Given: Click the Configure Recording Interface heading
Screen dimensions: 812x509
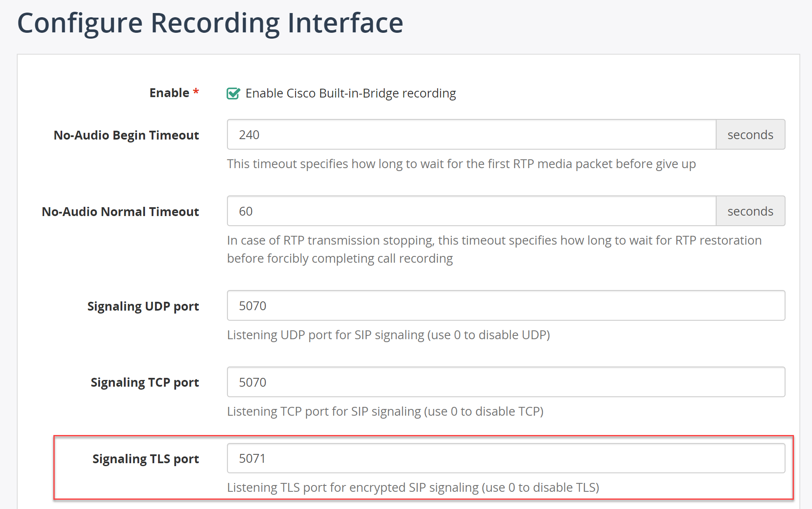Looking at the screenshot, I should (210, 23).
